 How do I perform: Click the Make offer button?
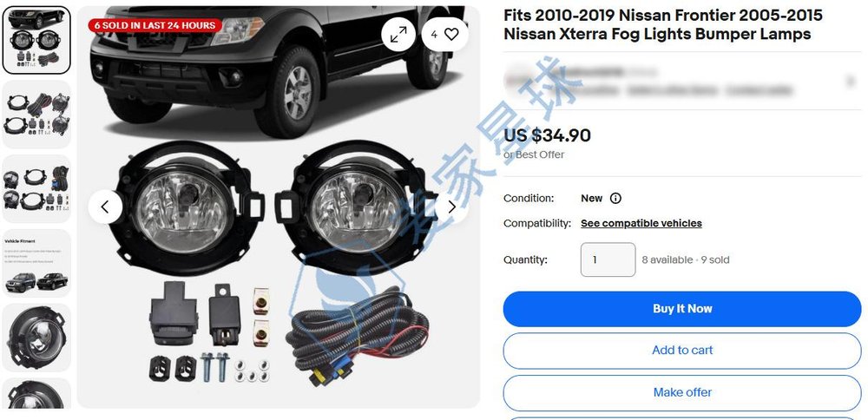682,392
